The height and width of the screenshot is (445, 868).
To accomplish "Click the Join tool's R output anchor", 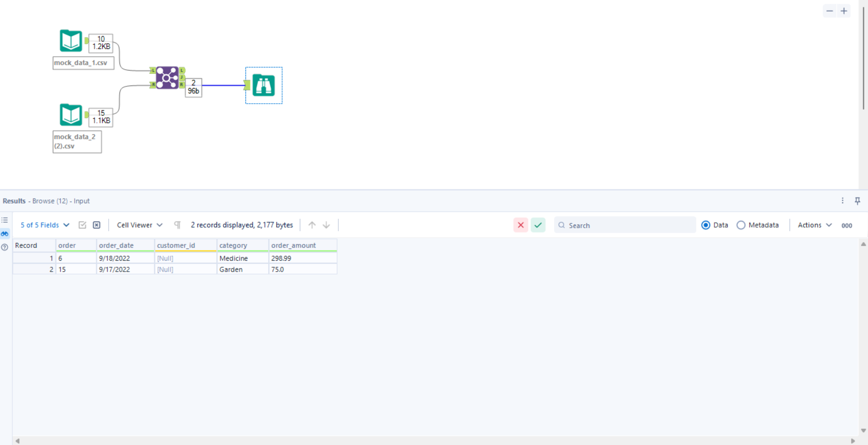I will pyautogui.click(x=182, y=84).
